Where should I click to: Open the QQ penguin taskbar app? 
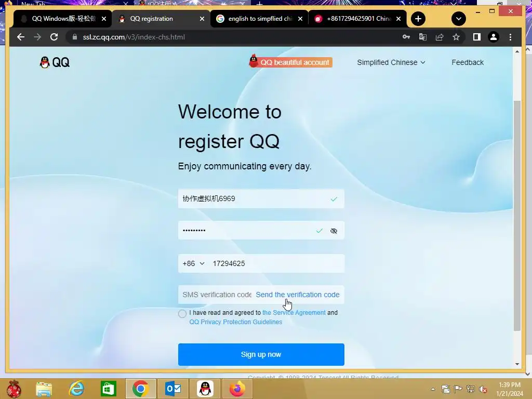click(205, 389)
